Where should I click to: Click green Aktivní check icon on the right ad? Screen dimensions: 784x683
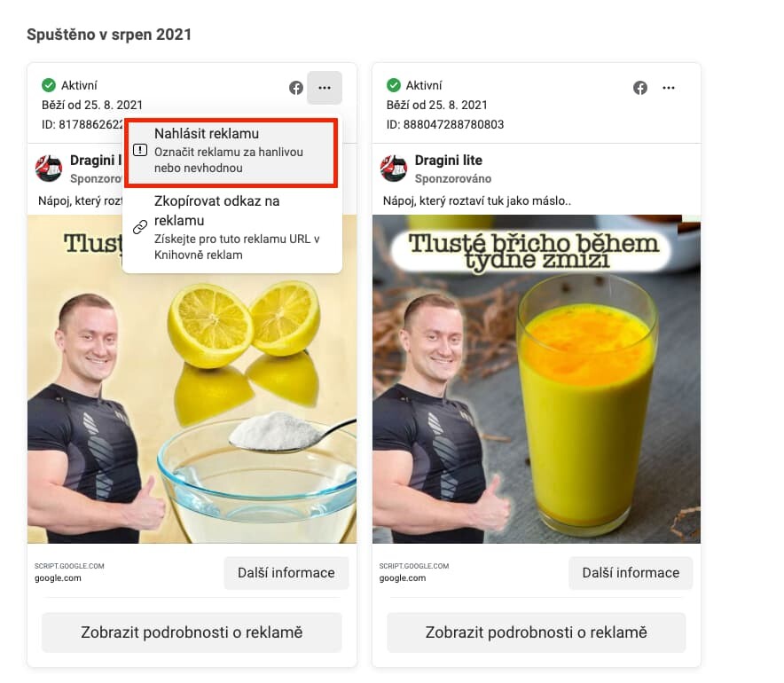(394, 85)
